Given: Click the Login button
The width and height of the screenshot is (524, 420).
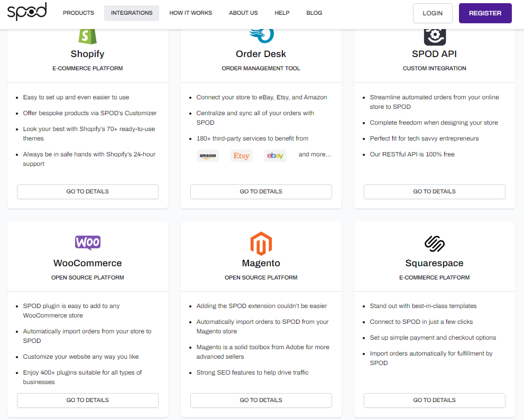Looking at the screenshot, I should point(433,13).
